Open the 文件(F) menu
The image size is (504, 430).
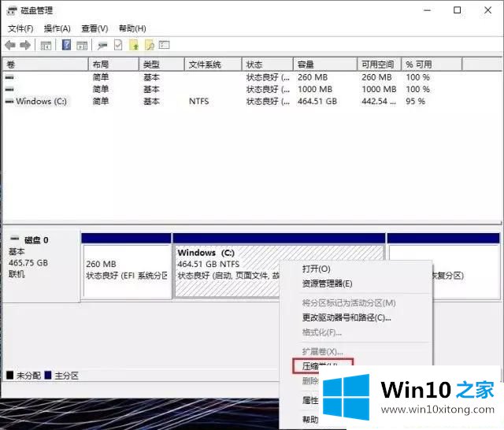(20, 28)
